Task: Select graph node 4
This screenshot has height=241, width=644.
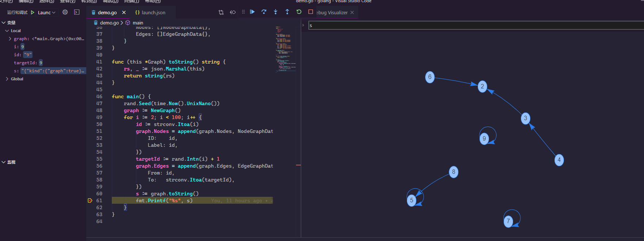Action: pyautogui.click(x=559, y=160)
